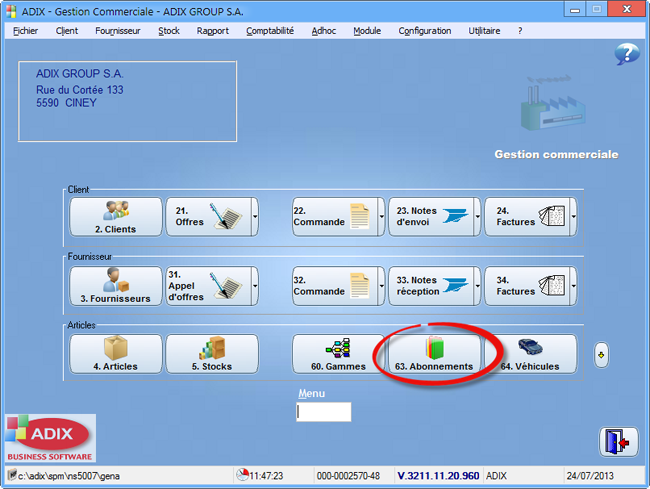Image resolution: width=650 pixels, height=489 pixels.
Task: Expand the client 22. Commande dropdown arrow
Action: pos(381,217)
